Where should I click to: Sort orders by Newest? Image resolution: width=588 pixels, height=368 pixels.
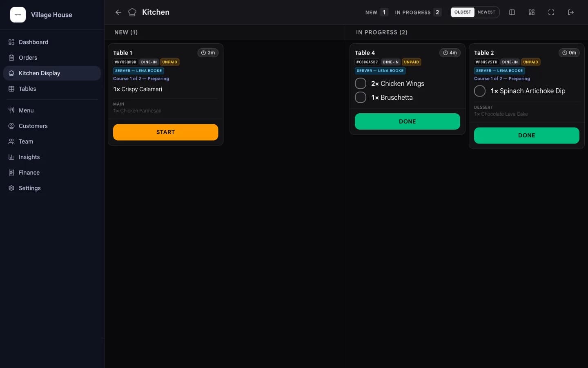tap(486, 12)
